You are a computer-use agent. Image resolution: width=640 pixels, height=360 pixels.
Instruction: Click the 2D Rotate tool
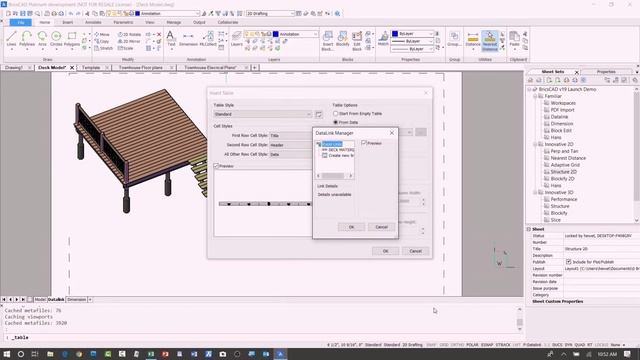coord(129,34)
